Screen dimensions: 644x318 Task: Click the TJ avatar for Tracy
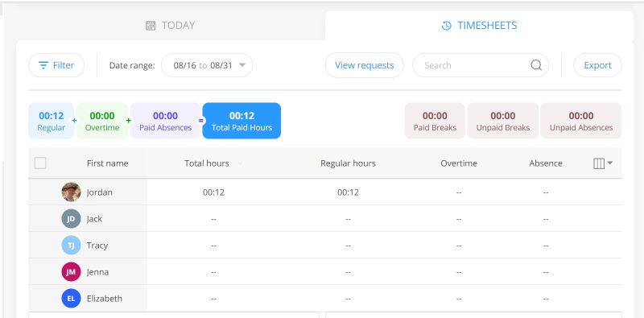click(x=71, y=246)
